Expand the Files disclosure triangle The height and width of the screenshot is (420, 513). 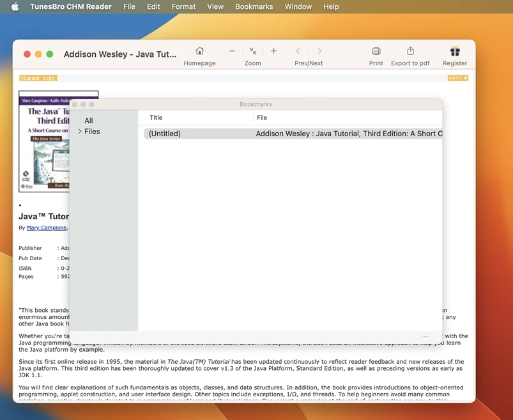81,131
